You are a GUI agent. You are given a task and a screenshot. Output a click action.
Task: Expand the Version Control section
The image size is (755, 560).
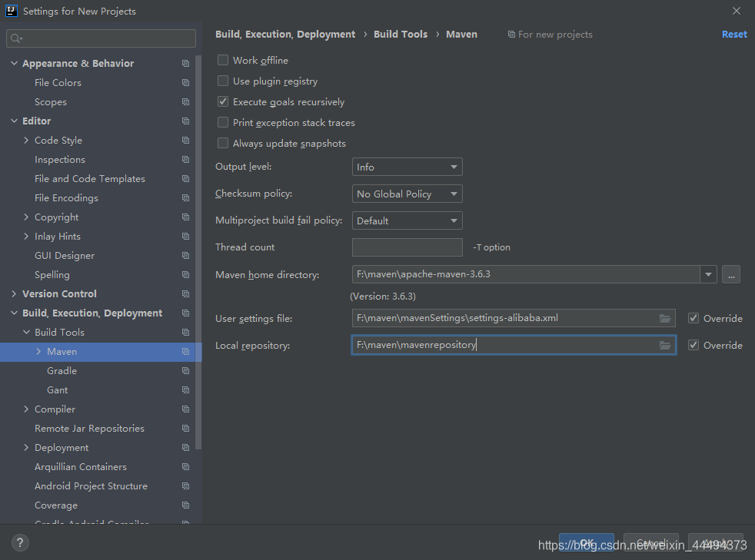point(14,294)
